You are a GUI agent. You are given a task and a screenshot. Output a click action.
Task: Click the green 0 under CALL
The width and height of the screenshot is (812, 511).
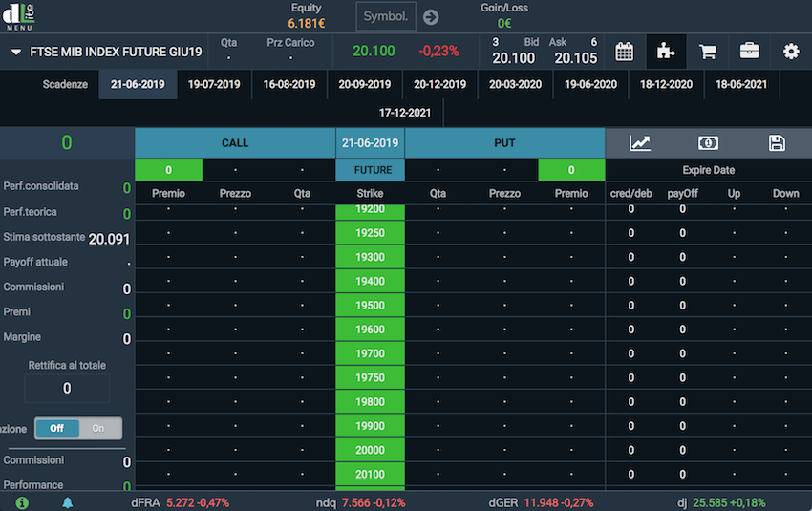pyautogui.click(x=169, y=170)
